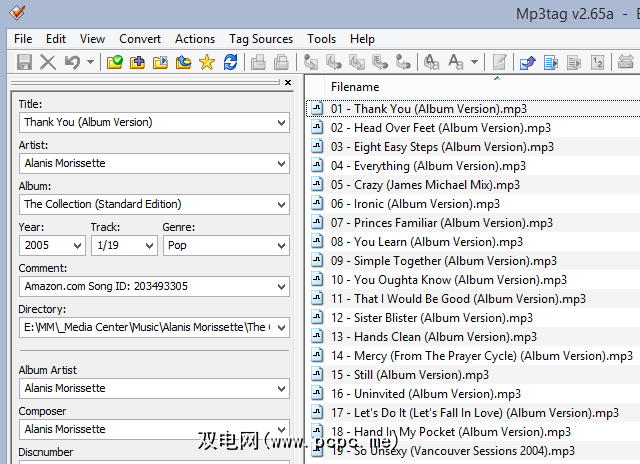
Task: Open the Actions menu
Action: (195, 39)
